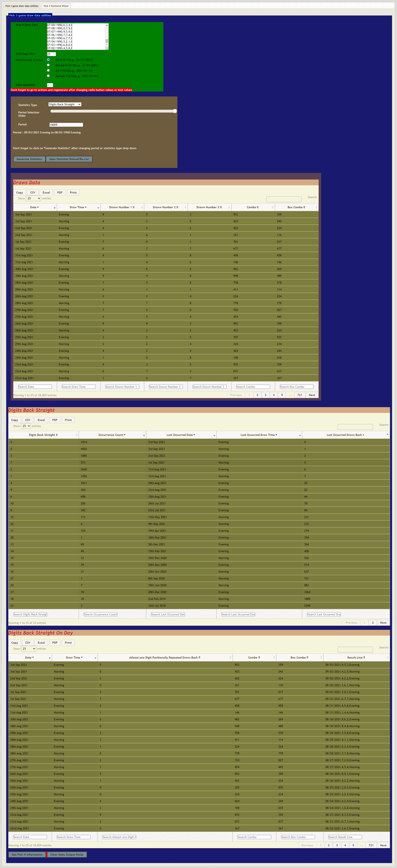Click Generate Statistics button
The height and width of the screenshot is (868, 397).
pos(29,159)
